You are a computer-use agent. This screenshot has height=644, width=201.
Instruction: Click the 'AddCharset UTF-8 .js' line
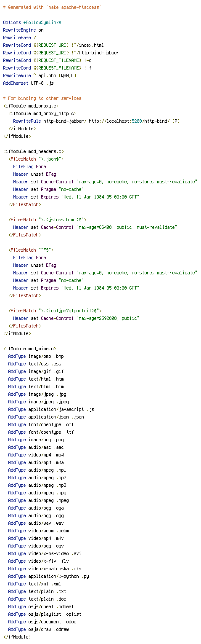(28, 83)
